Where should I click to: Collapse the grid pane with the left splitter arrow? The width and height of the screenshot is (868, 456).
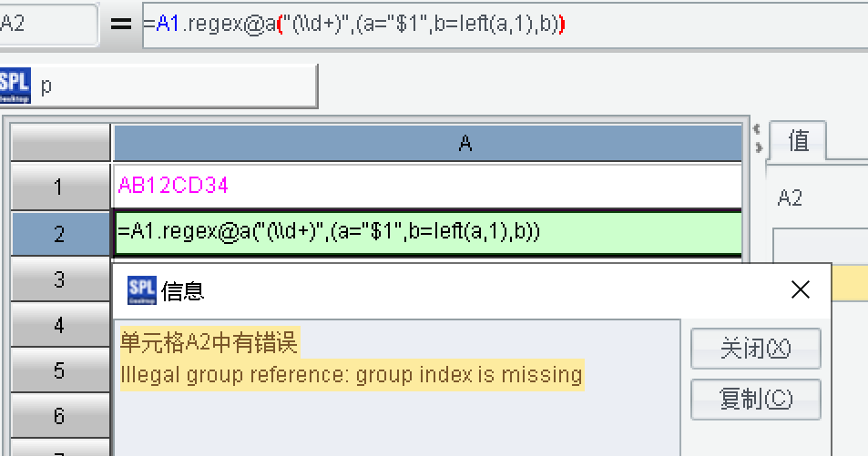point(756,129)
